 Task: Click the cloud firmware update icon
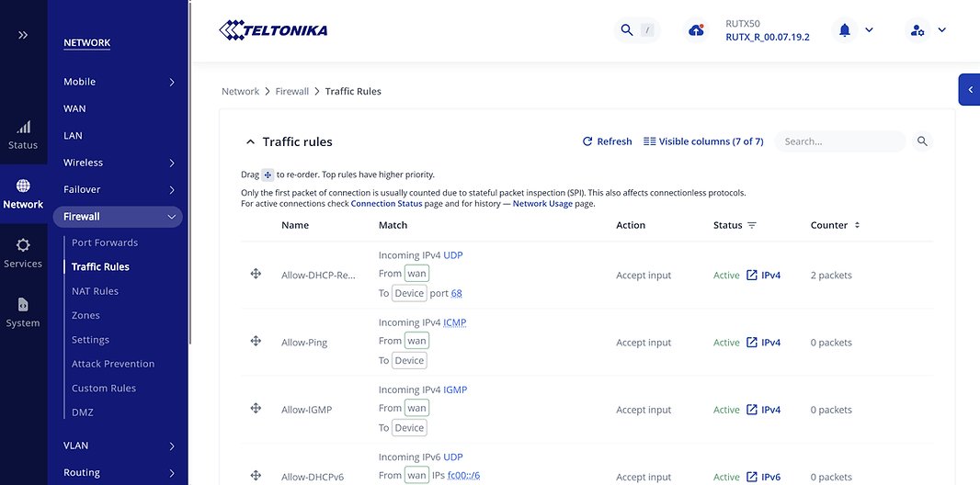(697, 30)
